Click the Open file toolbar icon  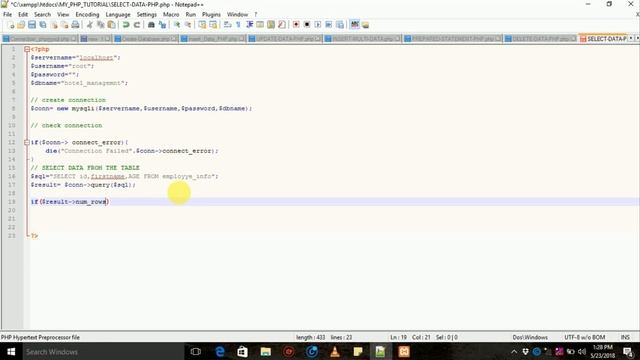[x=21, y=25]
